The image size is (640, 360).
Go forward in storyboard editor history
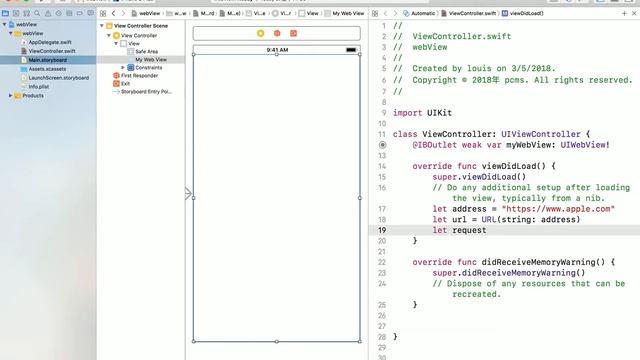tap(123, 13)
